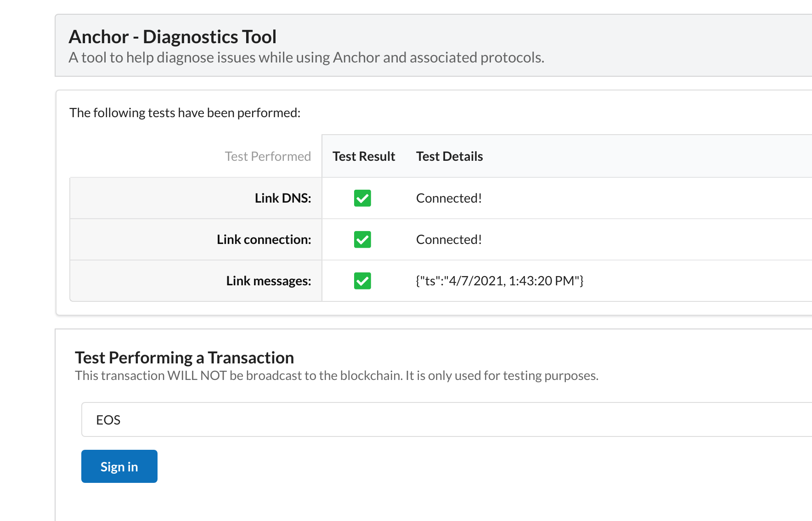
Task: Click the Link connection green checkmark icon
Action: pos(362,239)
